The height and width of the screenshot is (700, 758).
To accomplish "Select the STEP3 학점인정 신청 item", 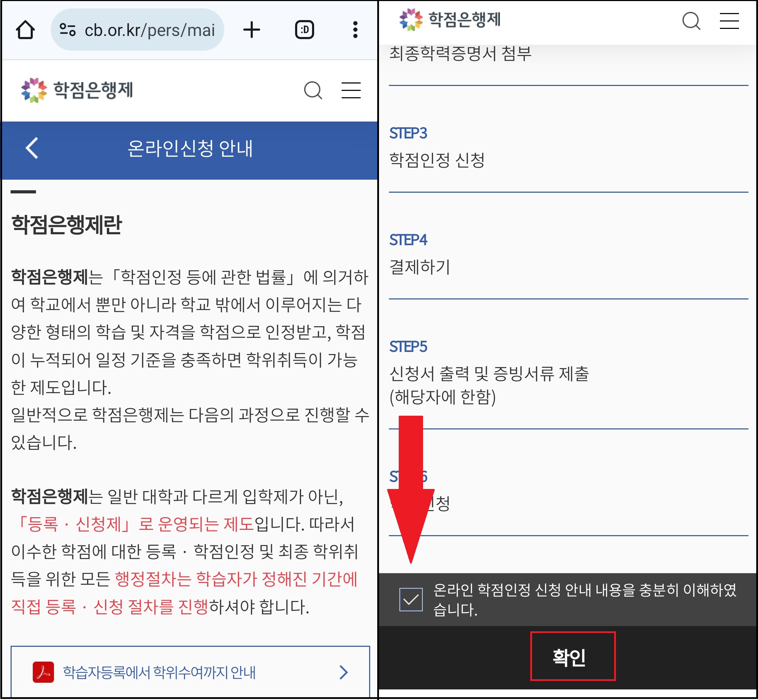I will 436,160.
